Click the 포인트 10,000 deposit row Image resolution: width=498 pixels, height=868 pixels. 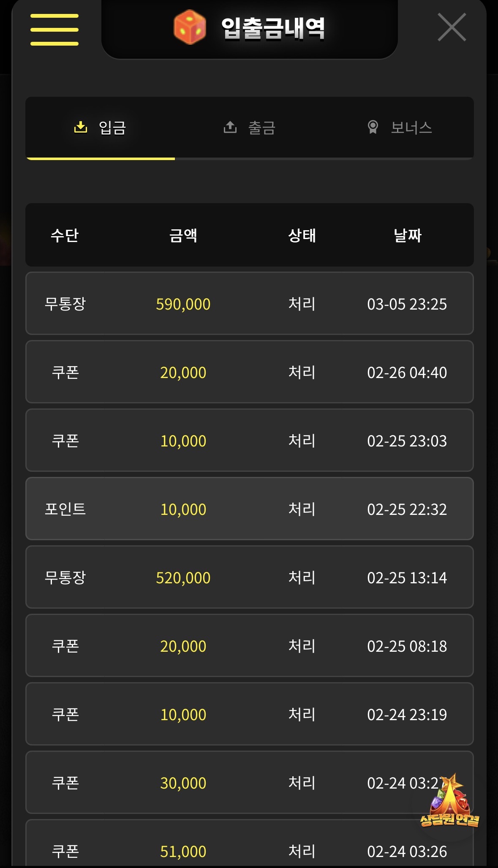click(x=249, y=509)
